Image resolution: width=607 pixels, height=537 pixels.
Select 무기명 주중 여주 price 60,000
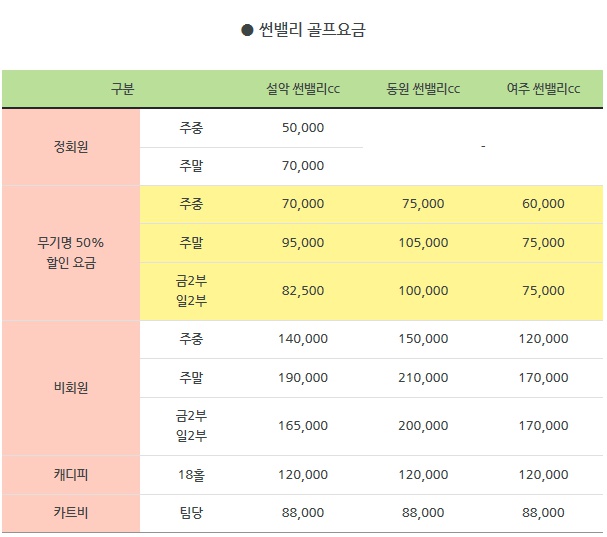pyautogui.click(x=544, y=204)
